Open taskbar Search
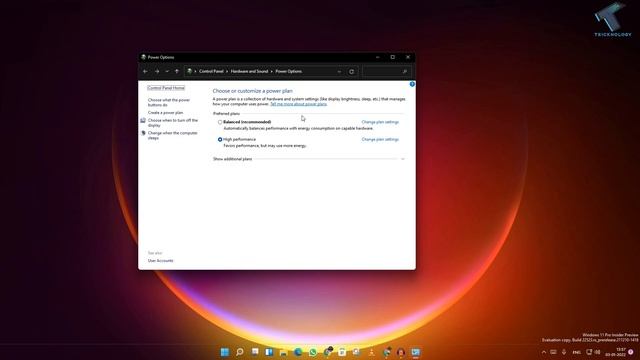The height and width of the screenshot is (360, 640). click(240, 352)
